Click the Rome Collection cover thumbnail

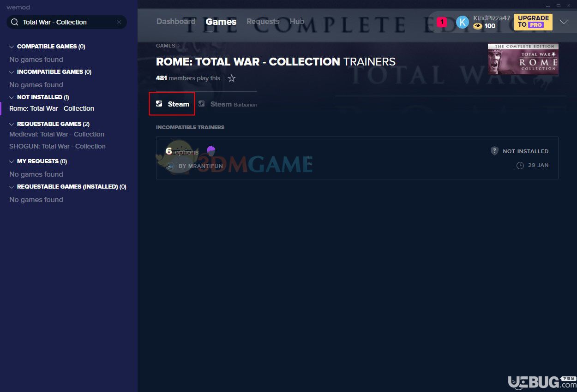[x=523, y=59]
